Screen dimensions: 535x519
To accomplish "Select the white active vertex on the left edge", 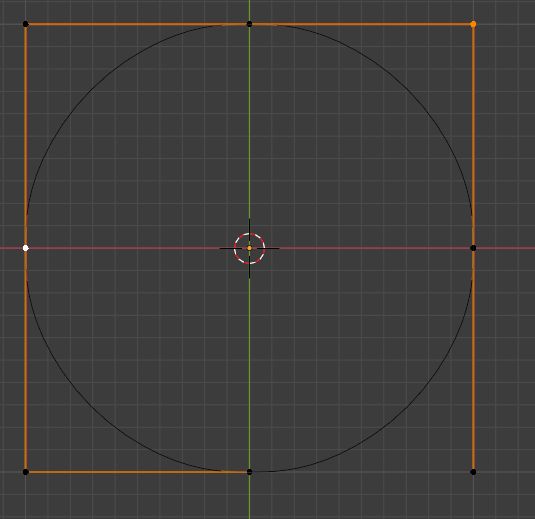I will [x=26, y=248].
